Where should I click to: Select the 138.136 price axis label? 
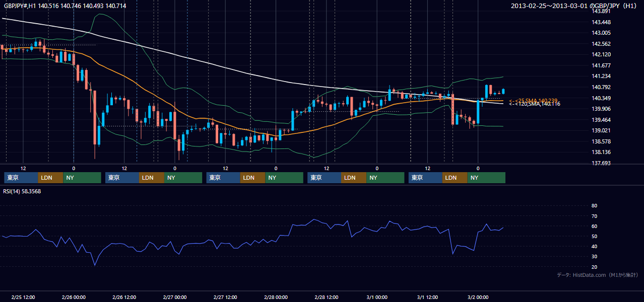(x=601, y=152)
